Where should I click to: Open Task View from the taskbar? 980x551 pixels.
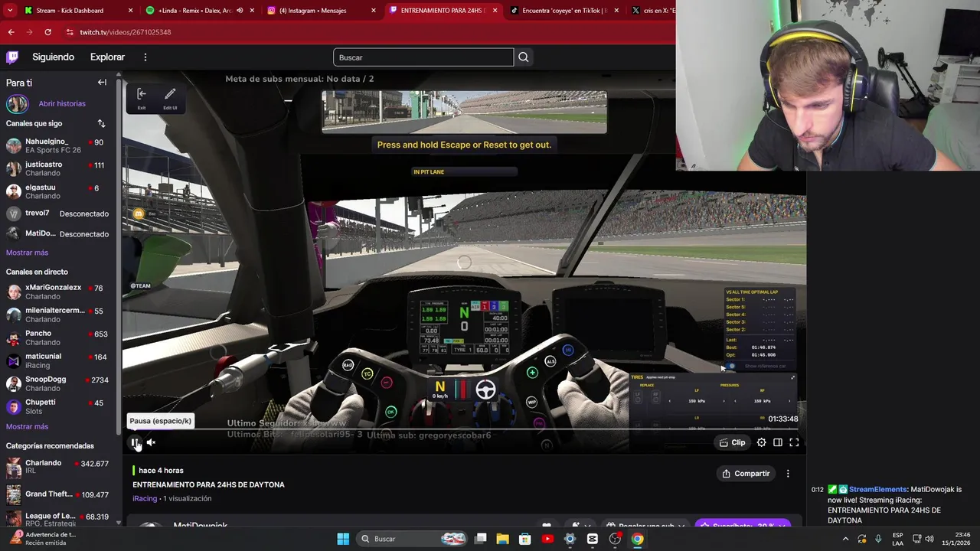pos(481,539)
